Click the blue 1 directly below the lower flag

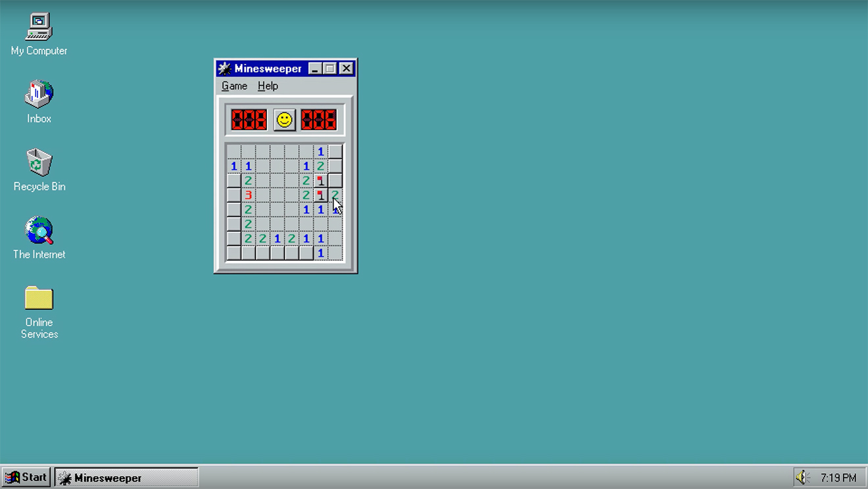[320, 209]
